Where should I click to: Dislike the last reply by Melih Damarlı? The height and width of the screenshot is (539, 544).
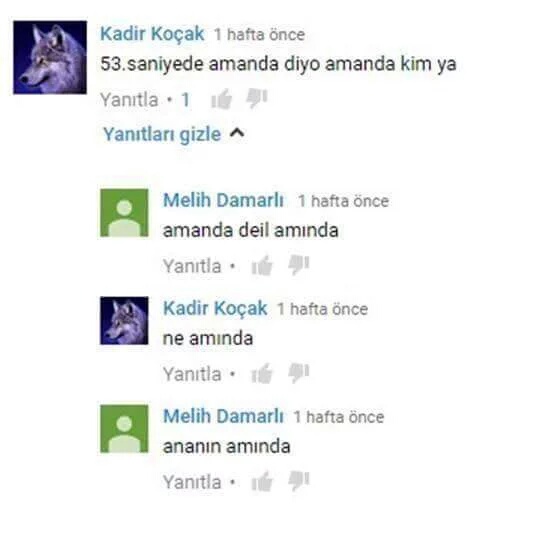pos(298,481)
